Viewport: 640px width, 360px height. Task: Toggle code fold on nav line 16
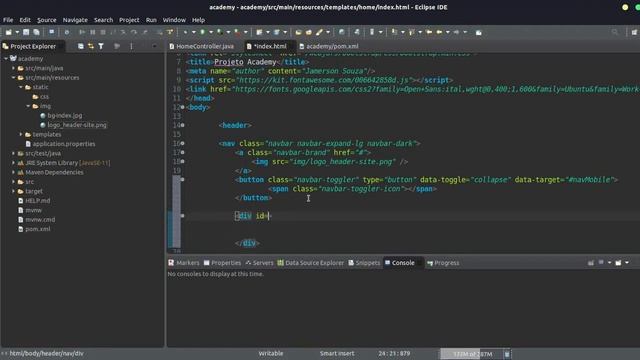coord(182,143)
